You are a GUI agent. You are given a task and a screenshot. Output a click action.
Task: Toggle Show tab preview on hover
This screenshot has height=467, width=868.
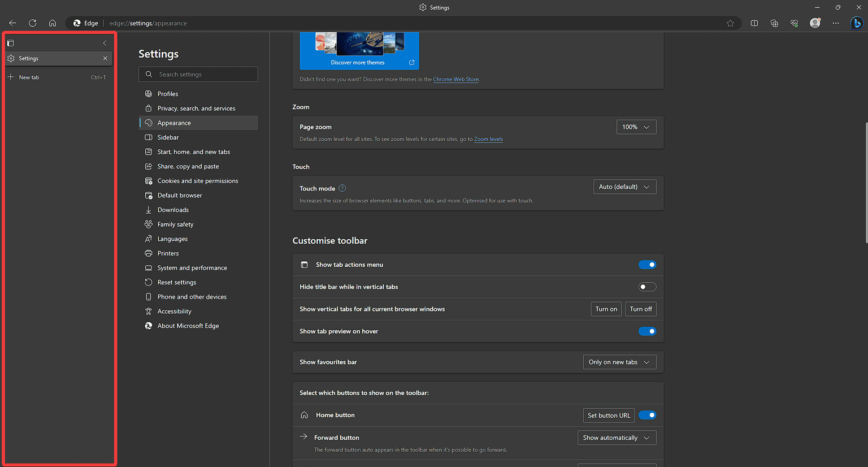(x=647, y=331)
